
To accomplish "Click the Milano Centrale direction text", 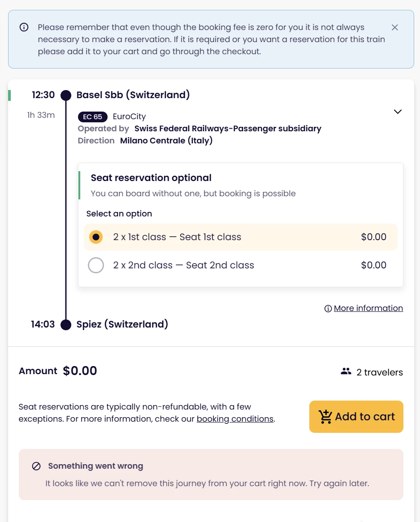I will click(x=166, y=141).
